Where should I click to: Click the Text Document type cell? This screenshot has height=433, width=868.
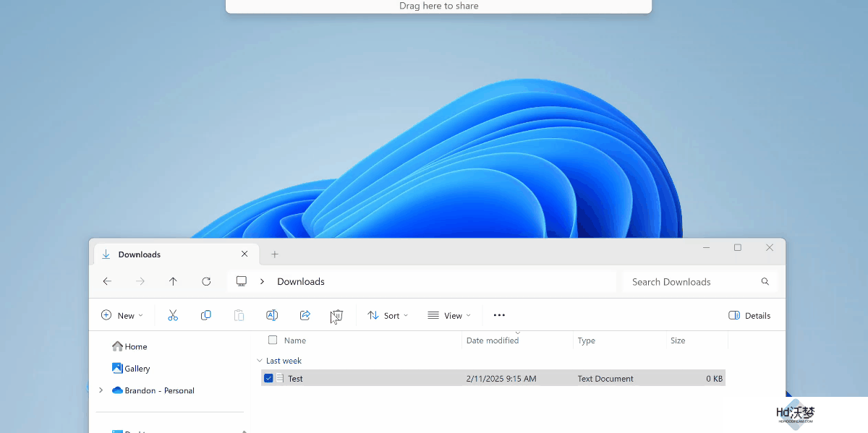pyautogui.click(x=605, y=378)
